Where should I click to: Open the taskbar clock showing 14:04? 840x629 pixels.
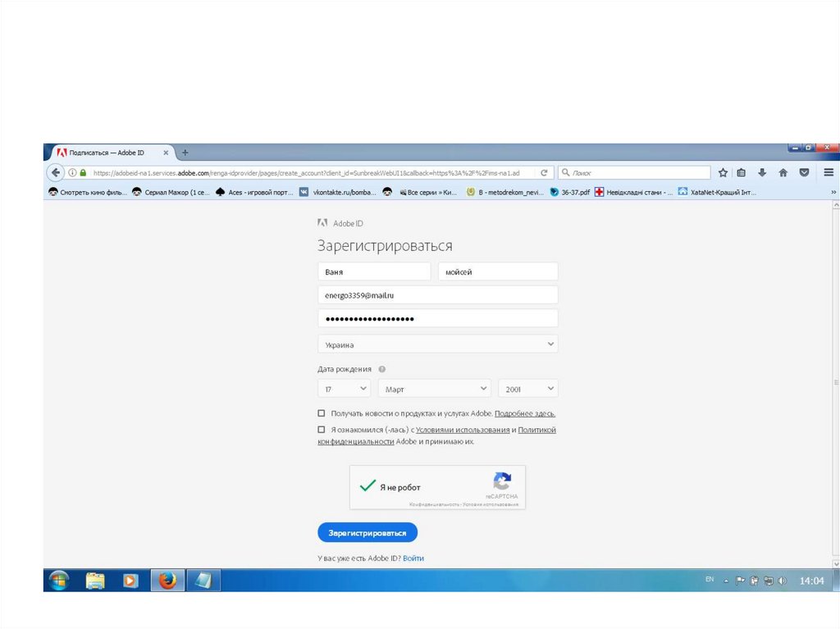coord(811,581)
